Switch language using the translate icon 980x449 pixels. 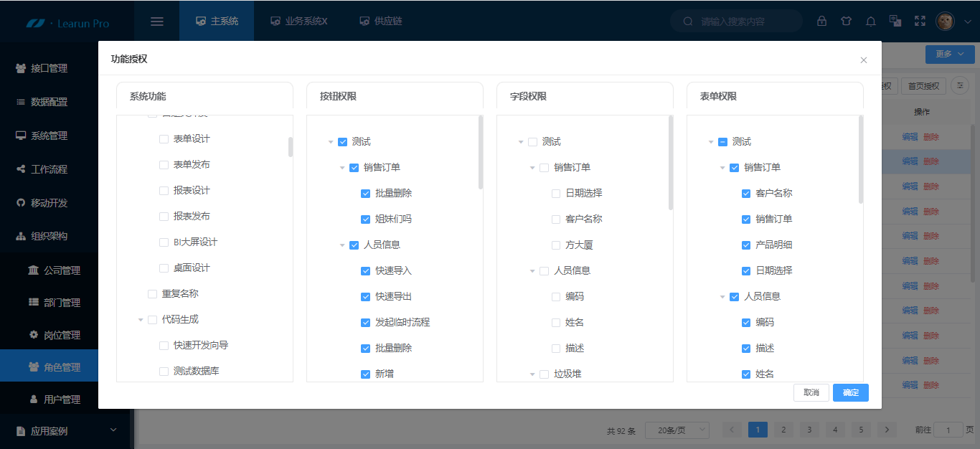(x=895, y=21)
